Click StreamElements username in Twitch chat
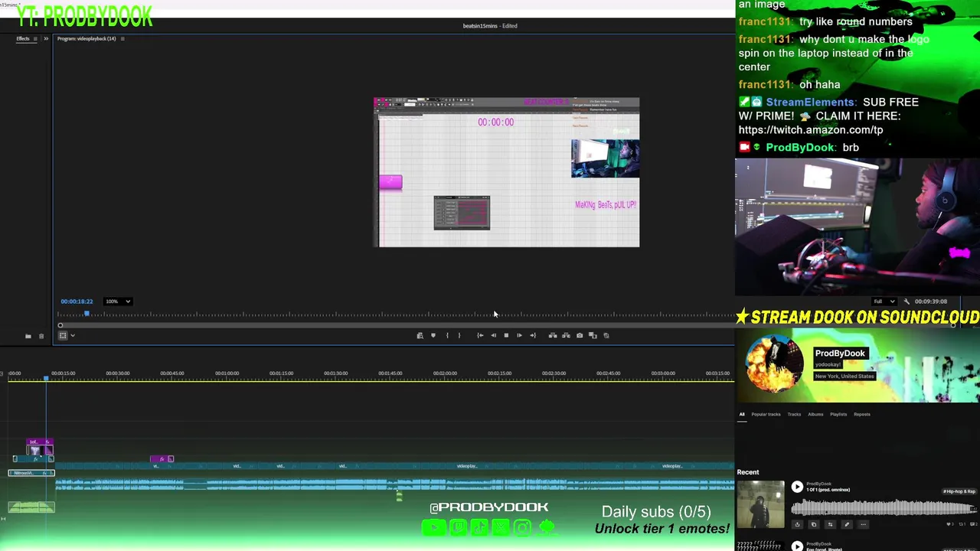Viewport: 980px width, 551px height. [x=810, y=102]
